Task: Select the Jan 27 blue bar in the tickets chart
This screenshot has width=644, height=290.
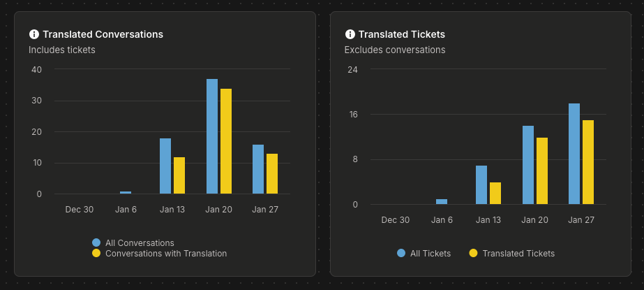Action: tap(574, 154)
